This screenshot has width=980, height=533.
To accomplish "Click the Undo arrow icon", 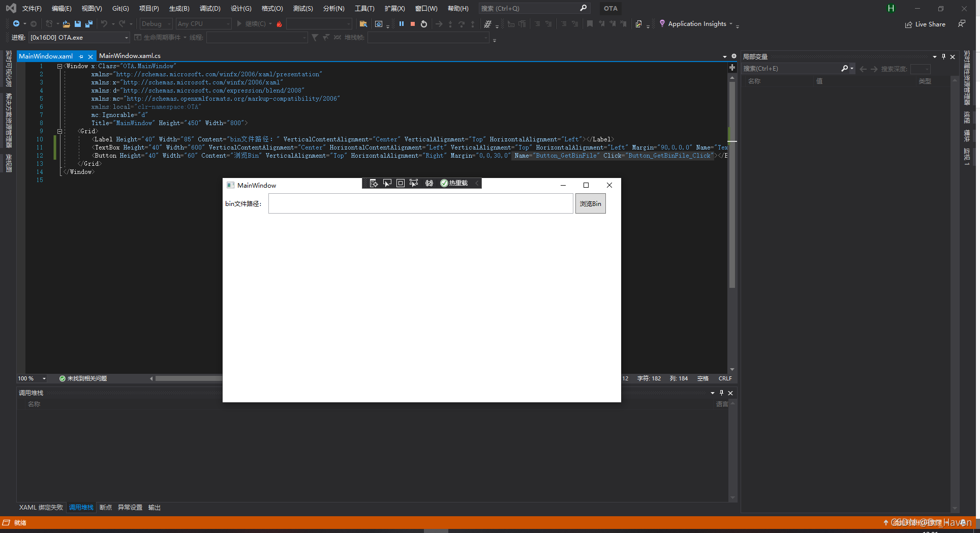I will (x=104, y=24).
